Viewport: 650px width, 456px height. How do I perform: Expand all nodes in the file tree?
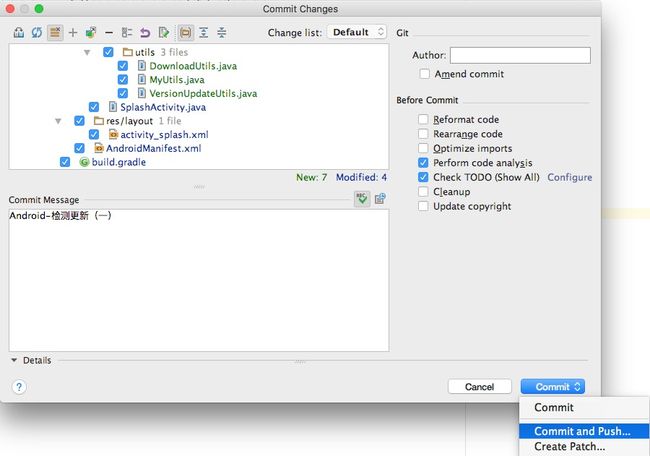coord(204,32)
